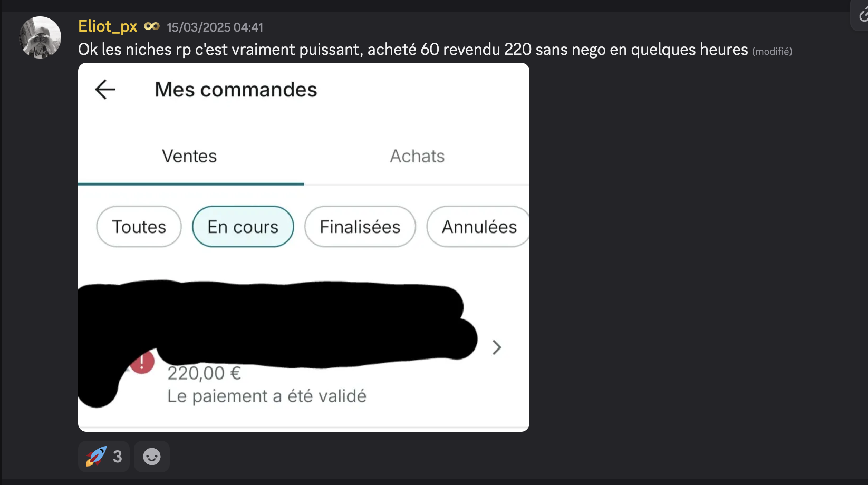Image resolution: width=868 pixels, height=485 pixels.
Task: Toggle the rocket reaction count of 3
Action: coord(117,457)
